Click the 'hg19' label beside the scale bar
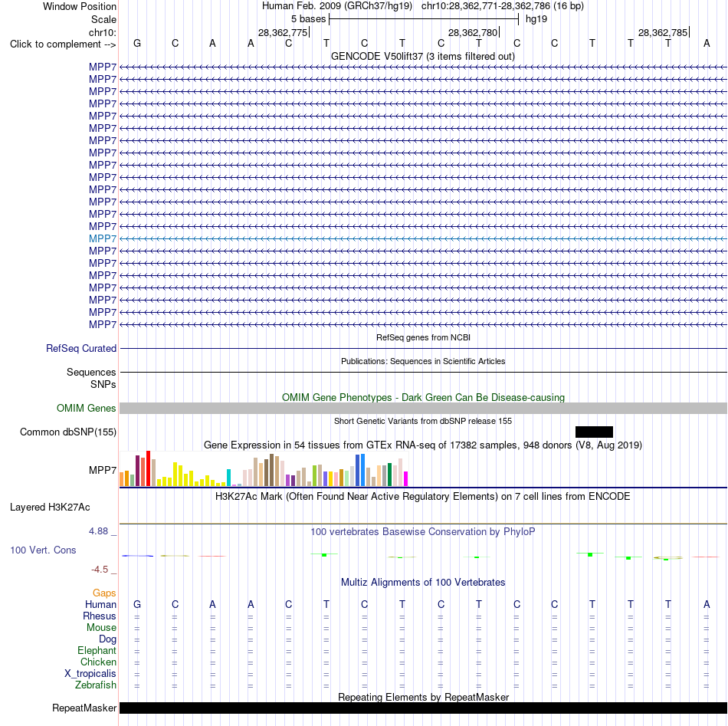 coord(536,19)
